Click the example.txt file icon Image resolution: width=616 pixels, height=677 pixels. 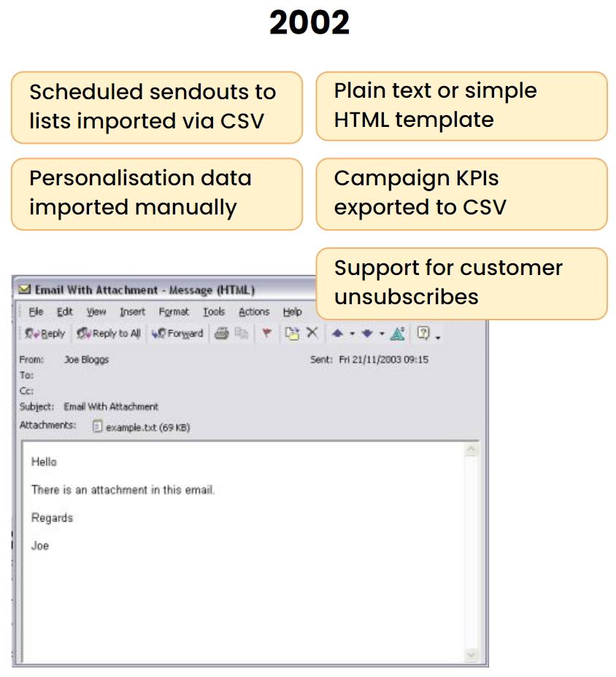click(x=98, y=427)
